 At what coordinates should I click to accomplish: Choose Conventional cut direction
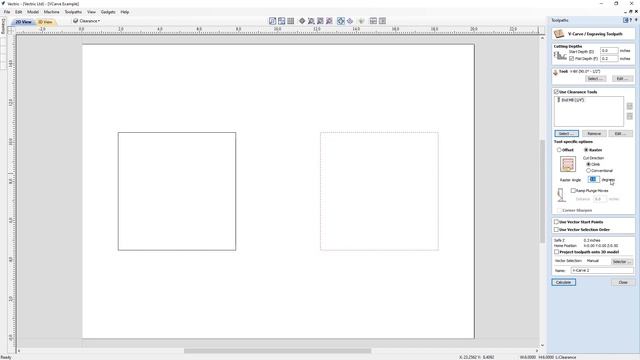click(x=589, y=171)
